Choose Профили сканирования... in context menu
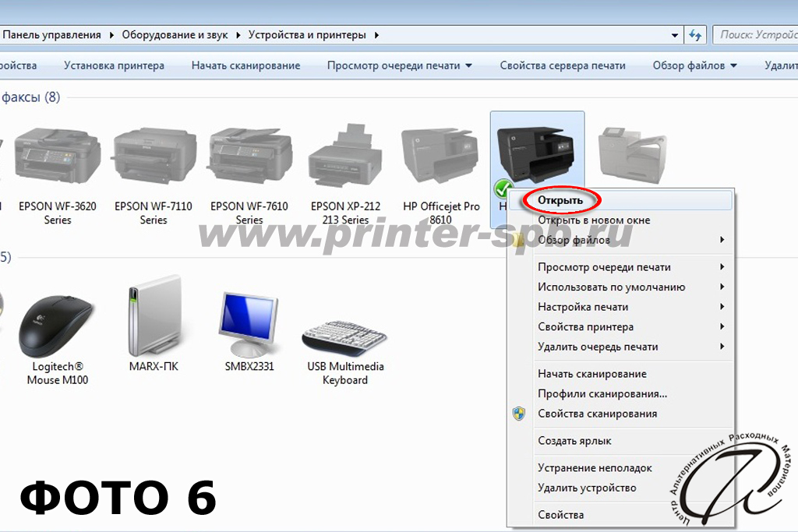This screenshot has height=532, width=798. coord(620,393)
